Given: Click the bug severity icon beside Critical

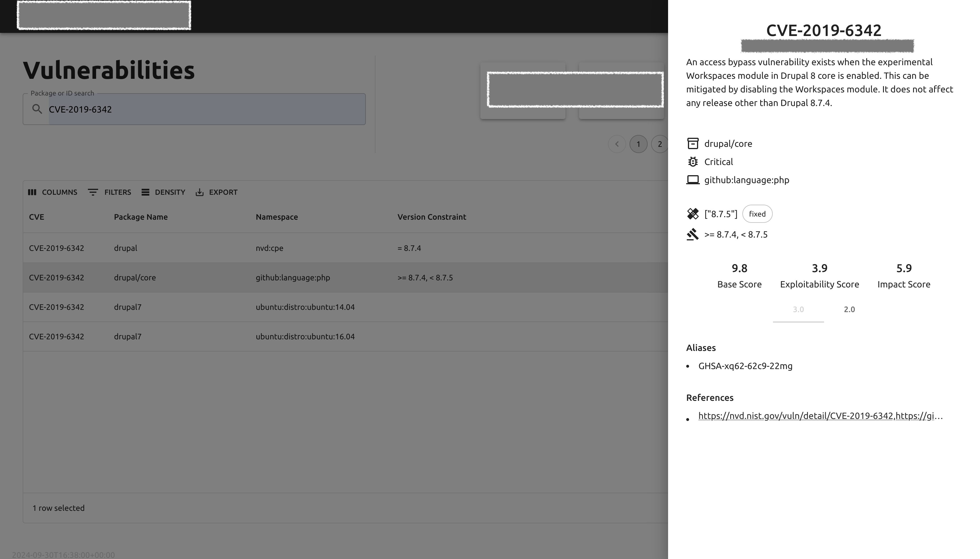Looking at the screenshot, I should tap(693, 162).
